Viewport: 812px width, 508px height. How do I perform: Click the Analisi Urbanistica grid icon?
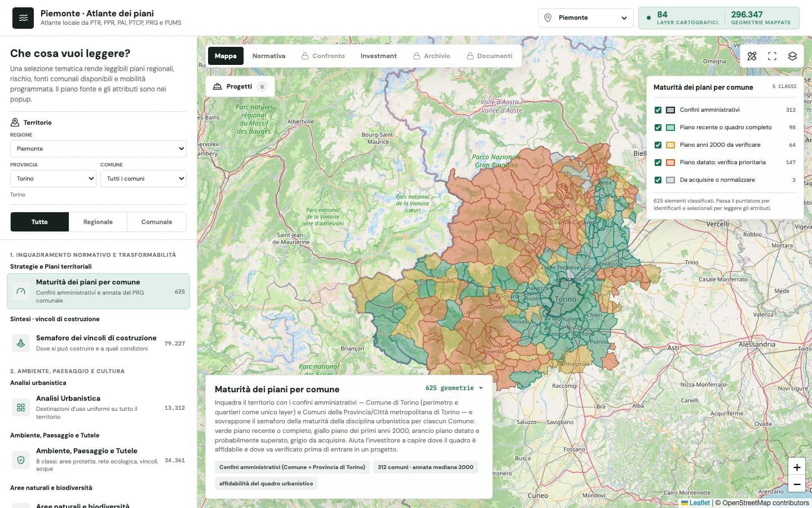(21, 408)
